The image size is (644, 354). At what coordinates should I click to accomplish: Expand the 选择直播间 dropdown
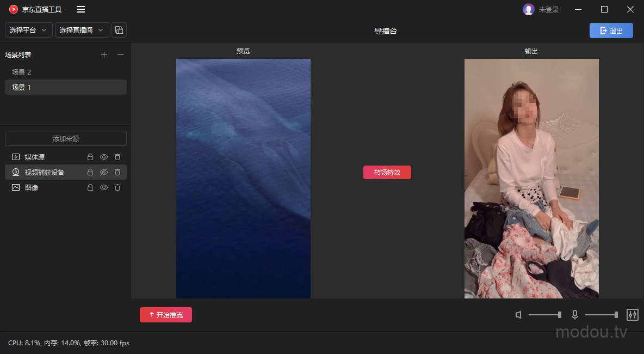point(82,30)
